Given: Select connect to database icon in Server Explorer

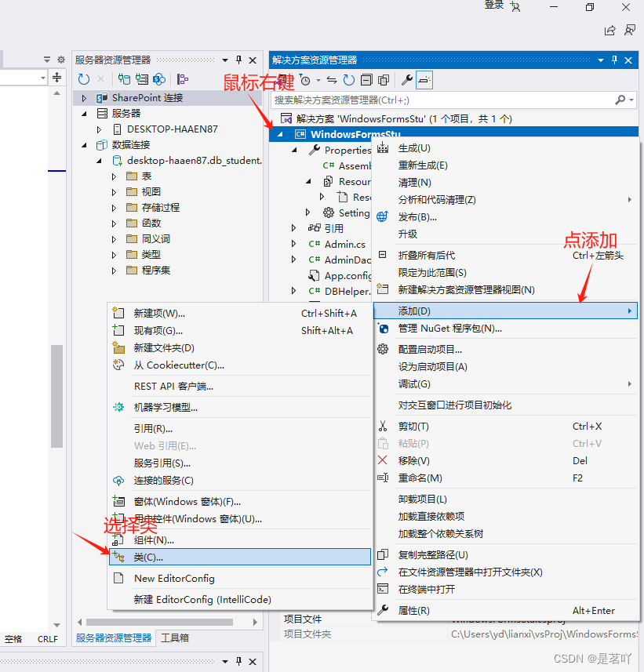Looking at the screenshot, I should click(x=123, y=79).
